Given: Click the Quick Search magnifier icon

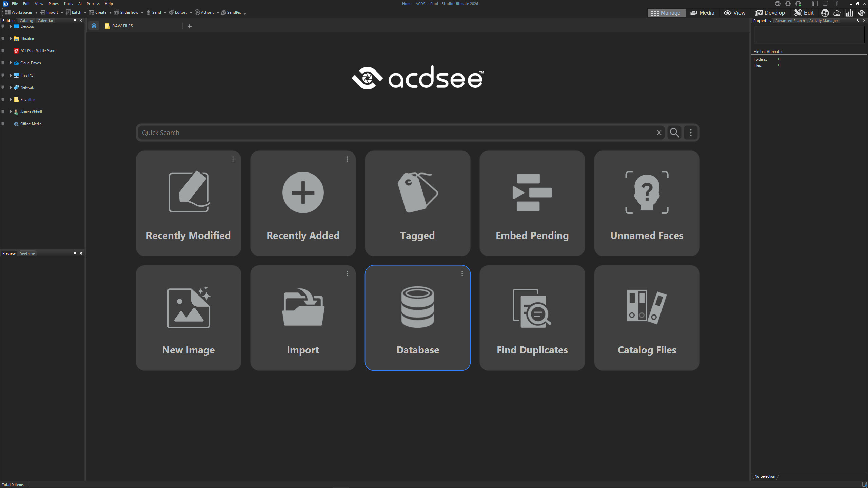Looking at the screenshot, I should [x=674, y=133].
